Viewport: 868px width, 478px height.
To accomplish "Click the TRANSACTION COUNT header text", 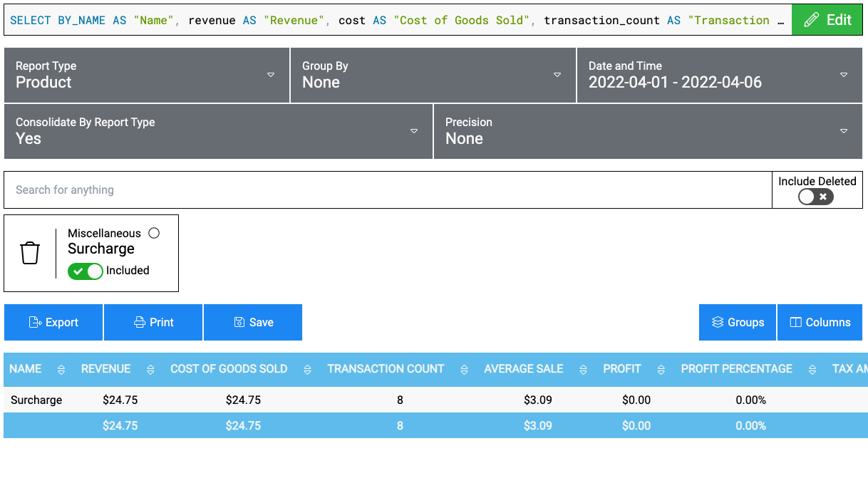I will coord(386,369).
